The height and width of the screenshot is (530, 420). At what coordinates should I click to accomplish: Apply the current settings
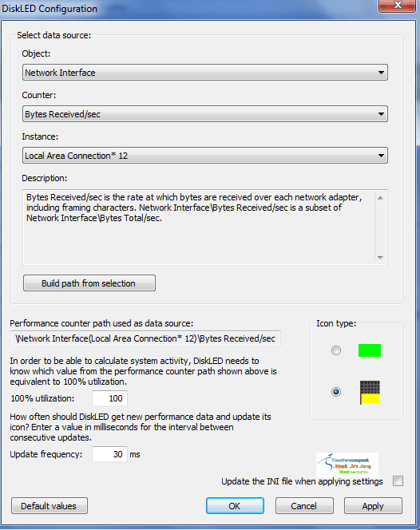pyautogui.click(x=374, y=506)
